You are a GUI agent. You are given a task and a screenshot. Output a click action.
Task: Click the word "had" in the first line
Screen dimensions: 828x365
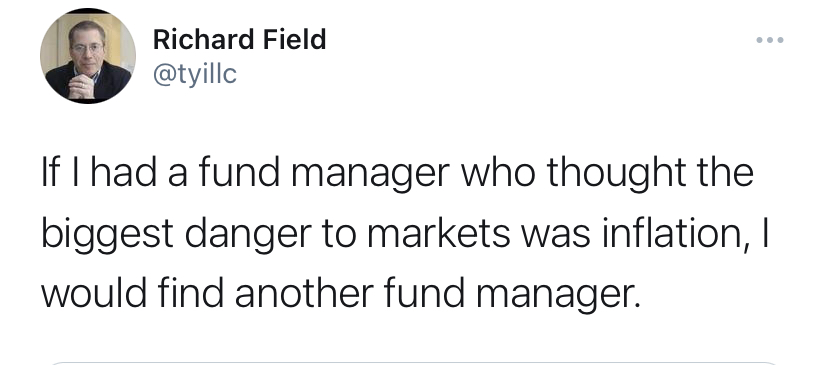point(124,172)
